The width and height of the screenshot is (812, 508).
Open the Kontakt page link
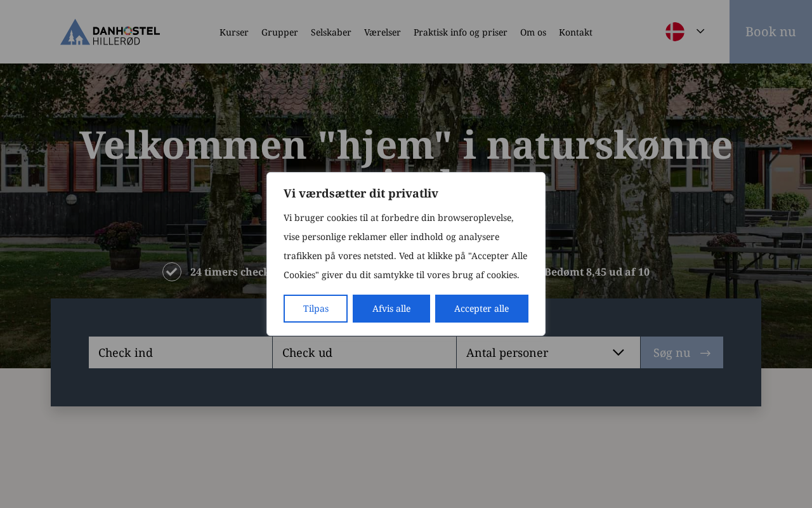click(x=575, y=32)
